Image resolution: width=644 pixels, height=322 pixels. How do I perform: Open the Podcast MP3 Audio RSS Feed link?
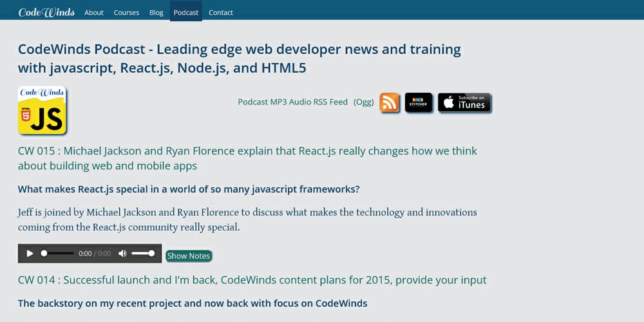293,102
